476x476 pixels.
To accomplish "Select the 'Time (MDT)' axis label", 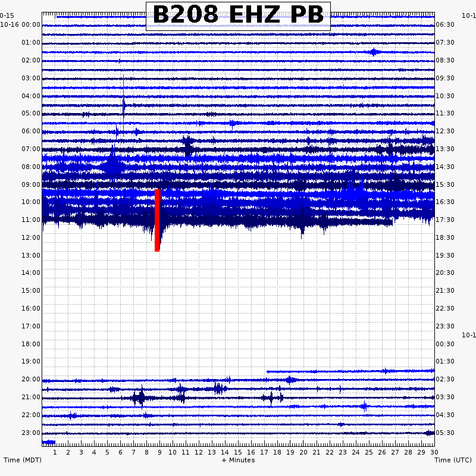I will [x=23, y=460].
